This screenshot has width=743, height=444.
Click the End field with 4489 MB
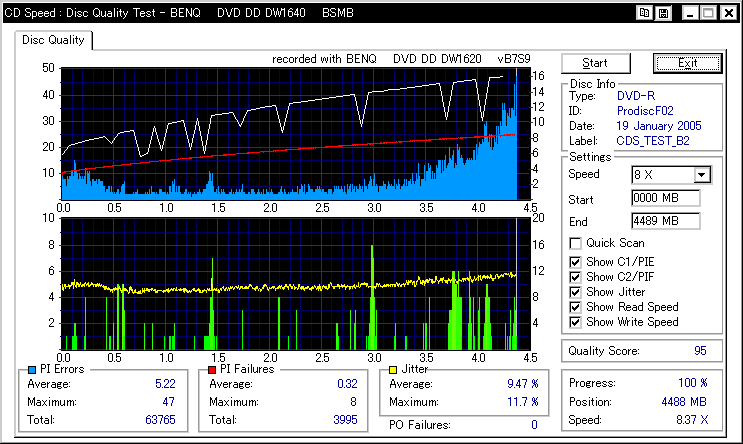pyautogui.click(x=665, y=221)
